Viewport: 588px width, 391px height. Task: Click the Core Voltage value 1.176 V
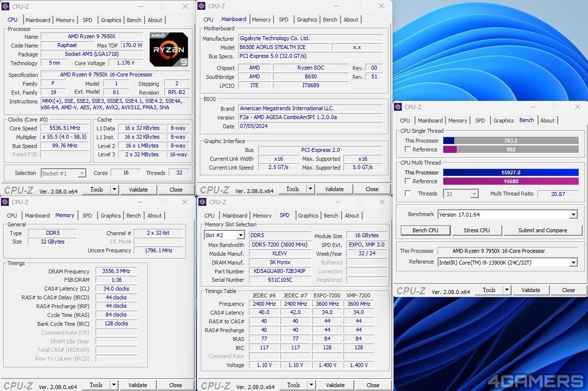[x=125, y=63]
